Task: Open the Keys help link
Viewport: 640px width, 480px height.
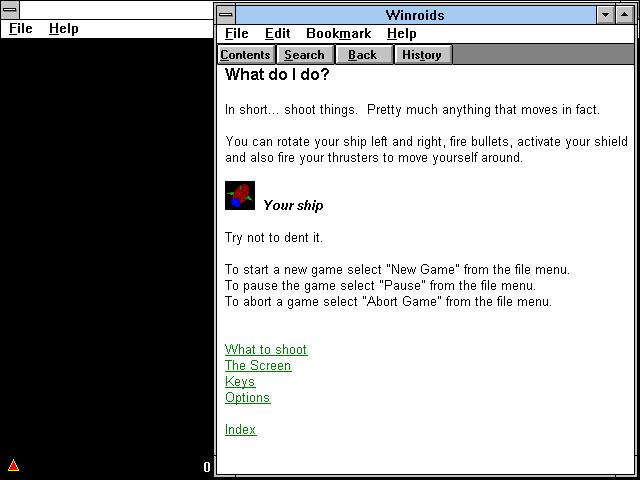Action: point(240,382)
